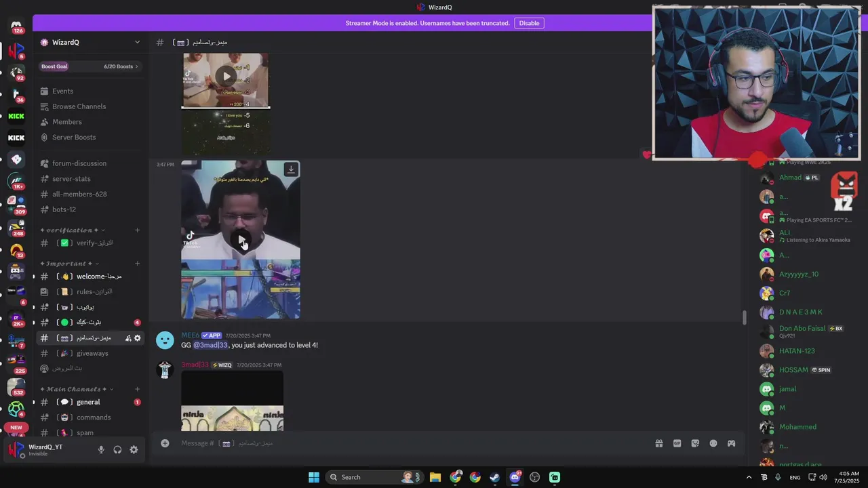Open the server icon with 2K+ badge
The height and width of the screenshot is (488, 868).
[x=16, y=319]
